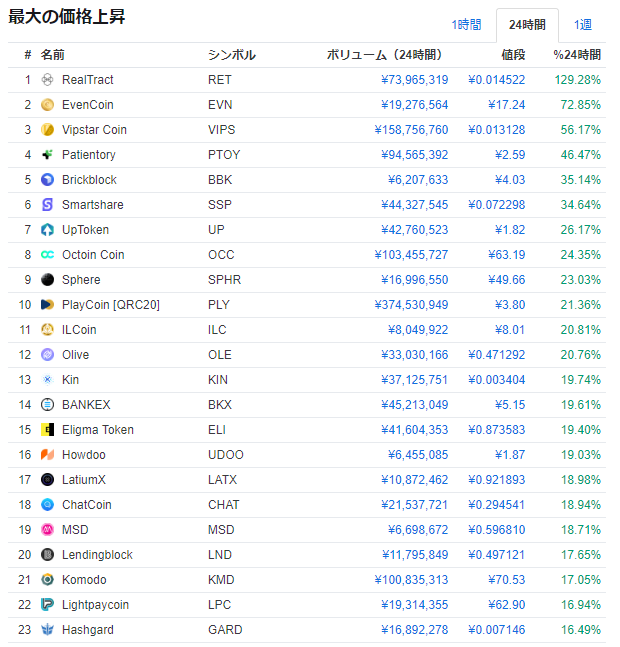Sort by the %24時間 column header
This screenshot has width=620, height=647.
pos(577,55)
